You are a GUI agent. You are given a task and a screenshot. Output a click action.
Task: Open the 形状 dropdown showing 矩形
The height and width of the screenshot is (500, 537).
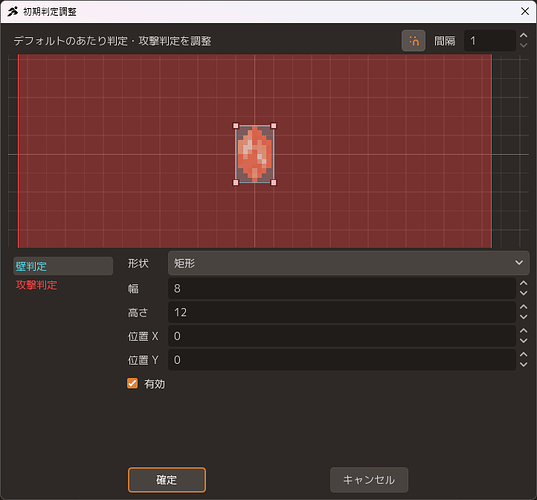click(x=348, y=263)
